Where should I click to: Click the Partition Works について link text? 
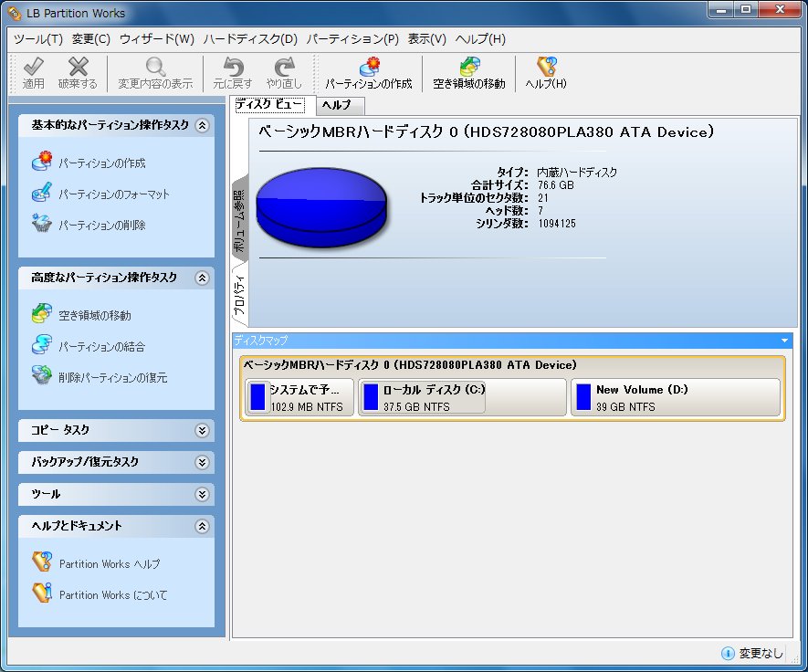(113, 594)
